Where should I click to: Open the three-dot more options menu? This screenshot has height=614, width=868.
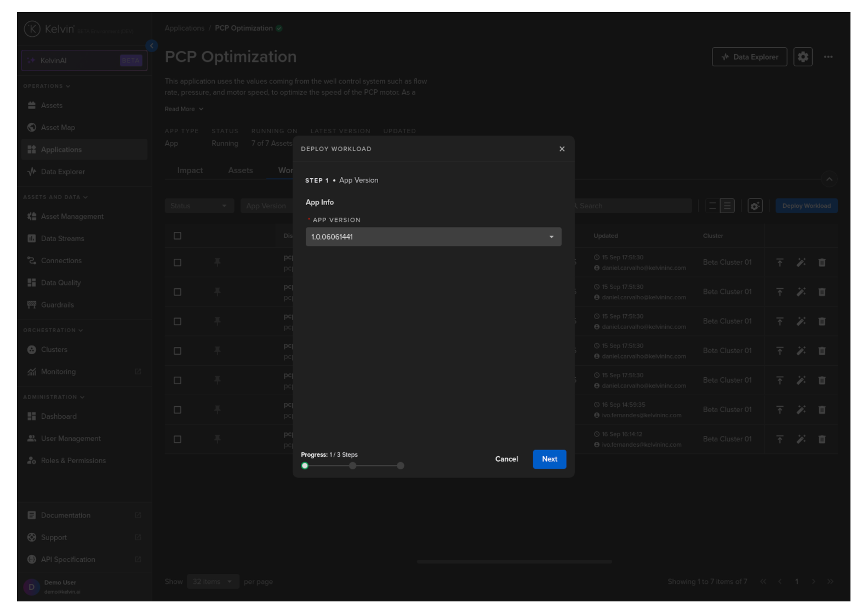827,57
